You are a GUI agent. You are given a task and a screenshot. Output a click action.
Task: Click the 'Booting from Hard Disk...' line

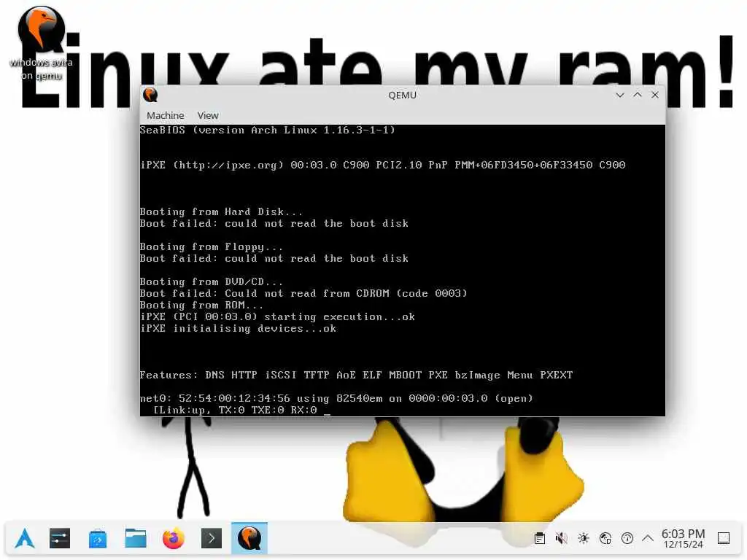221,211
